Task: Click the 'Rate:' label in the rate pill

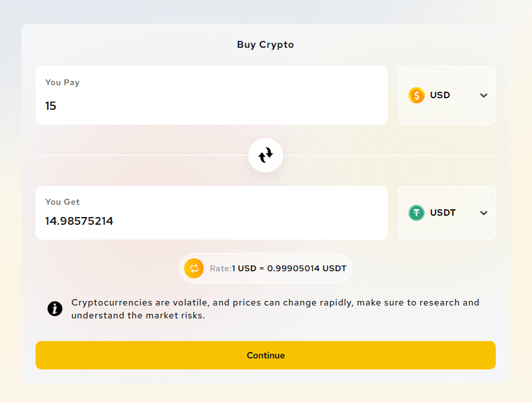Action: pos(220,268)
